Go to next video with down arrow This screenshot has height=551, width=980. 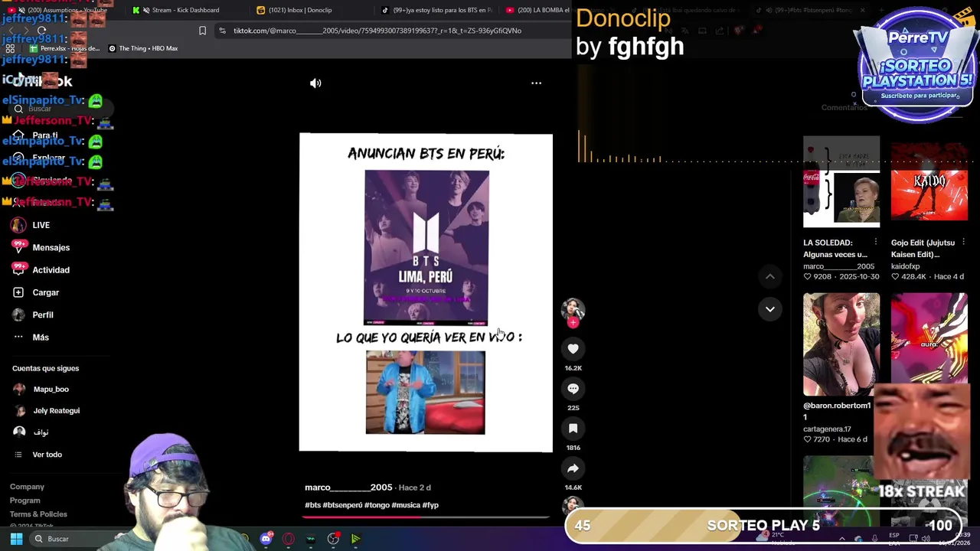770,309
